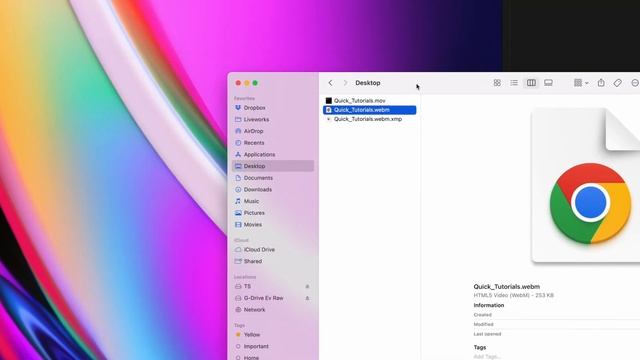Switch to icon view in Finder toolbar
The width and height of the screenshot is (640, 360).
coord(497,83)
